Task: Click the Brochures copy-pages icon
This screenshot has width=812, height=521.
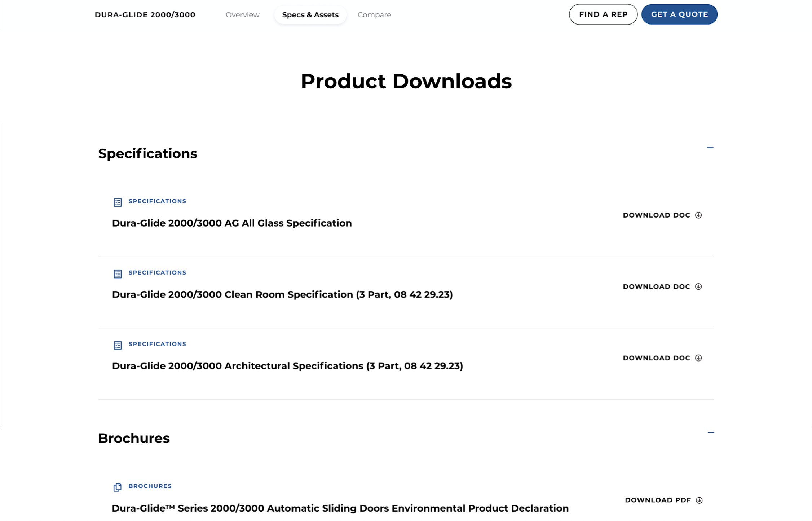Action: coord(118,487)
